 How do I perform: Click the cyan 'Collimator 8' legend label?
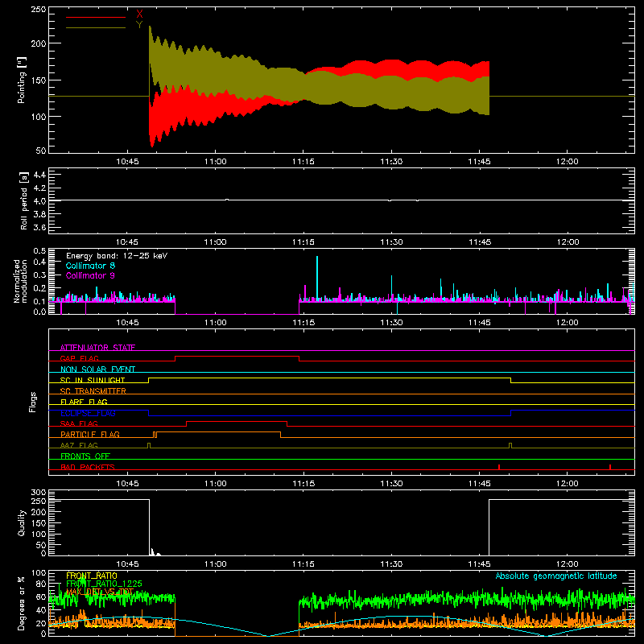[x=90, y=266]
